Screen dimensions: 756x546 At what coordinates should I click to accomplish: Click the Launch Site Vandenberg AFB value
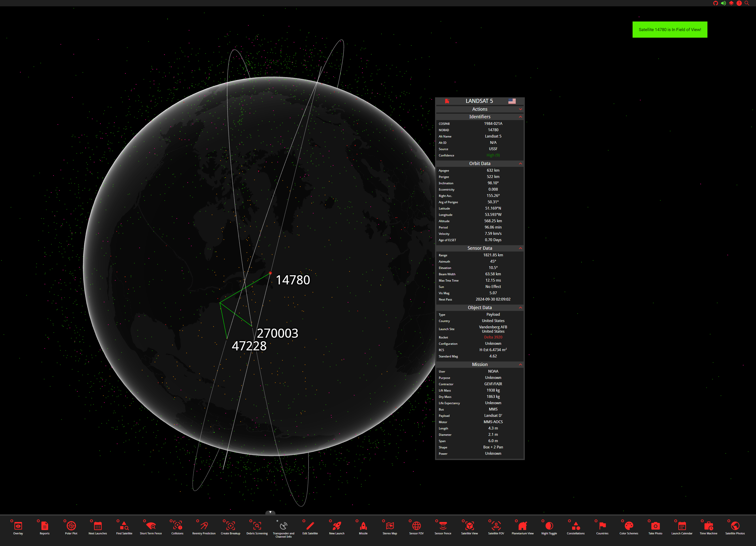pos(493,329)
